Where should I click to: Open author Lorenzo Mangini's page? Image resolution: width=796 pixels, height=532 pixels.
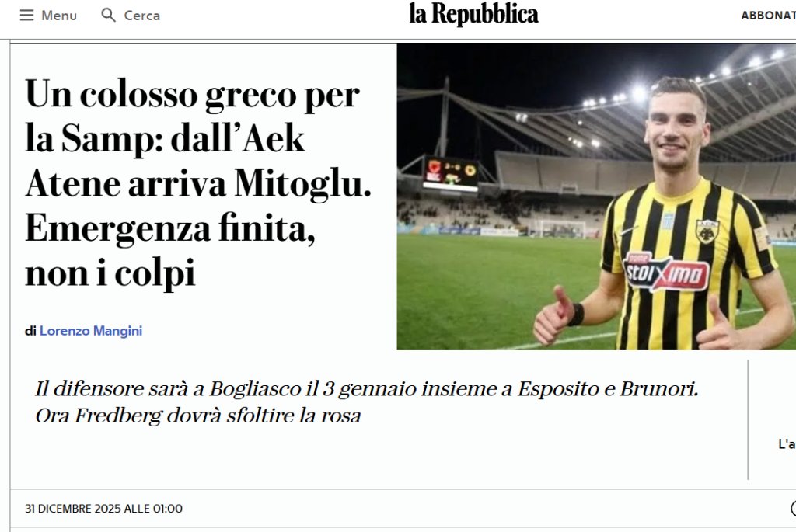click(91, 331)
